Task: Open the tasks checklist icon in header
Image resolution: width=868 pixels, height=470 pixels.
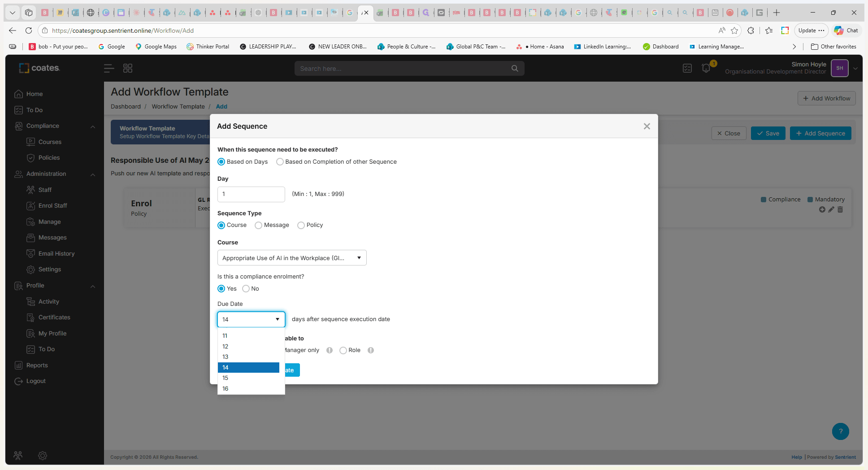Action: coord(687,68)
